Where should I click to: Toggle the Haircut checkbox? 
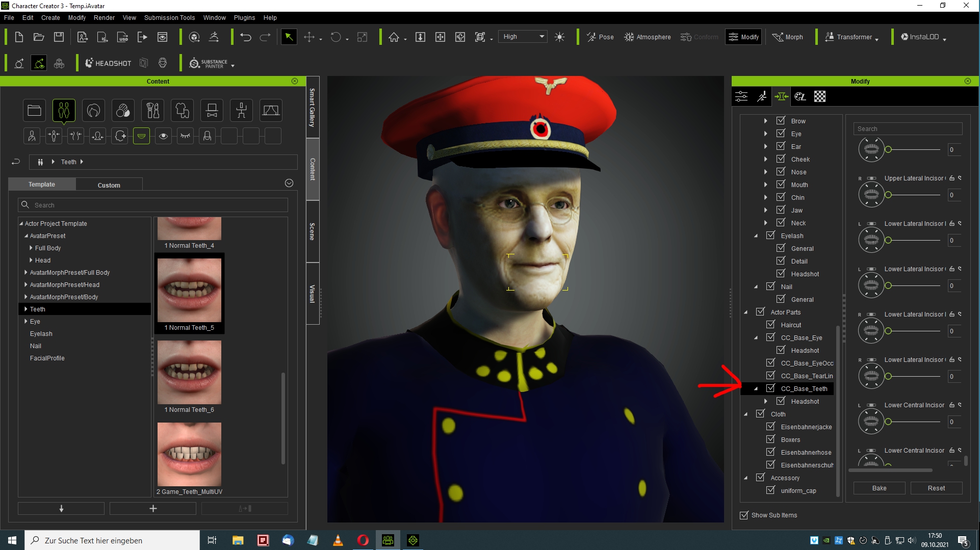770,325
